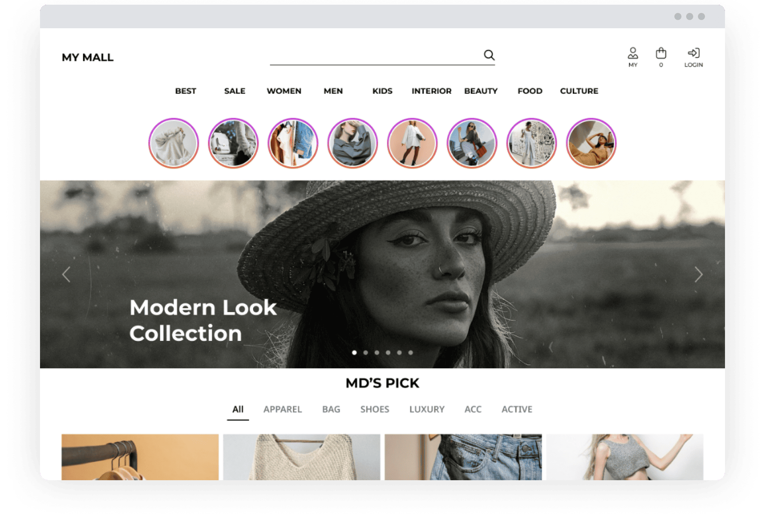Select the last carousel dot indicator
The image size is (765, 532).
(x=410, y=352)
